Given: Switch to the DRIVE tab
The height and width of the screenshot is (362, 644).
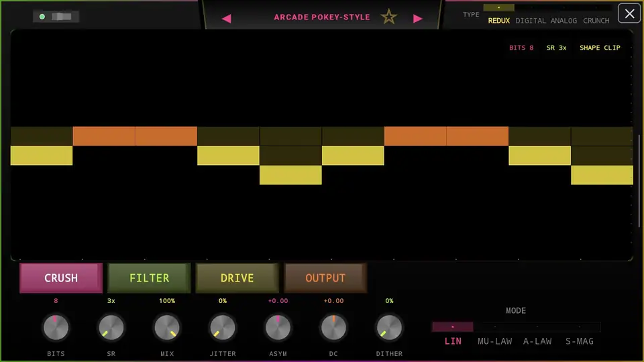Looking at the screenshot, I should 237,278.
